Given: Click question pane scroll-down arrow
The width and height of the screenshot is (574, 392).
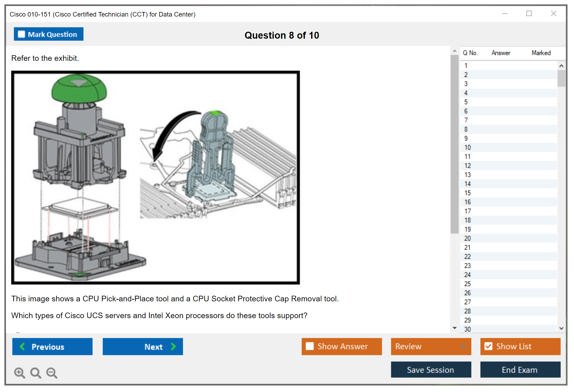Looking at the screenshot, I should (x=455, y=328).
